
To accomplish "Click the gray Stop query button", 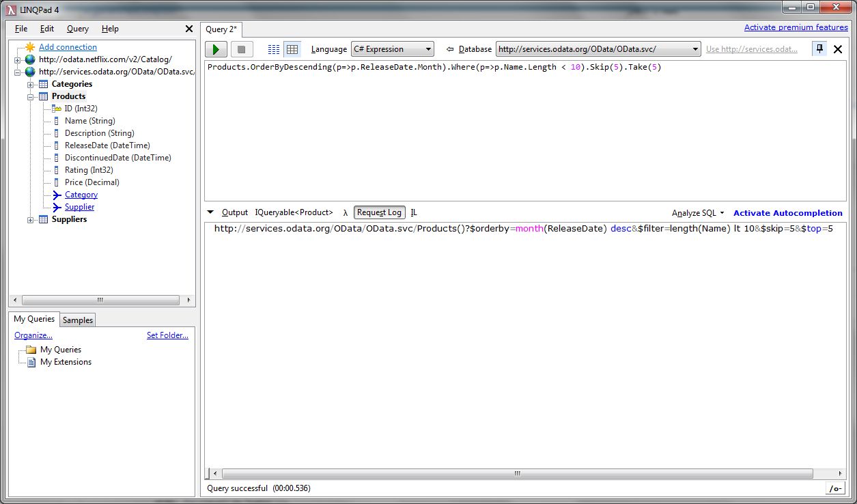I will [x=241, y=49].
